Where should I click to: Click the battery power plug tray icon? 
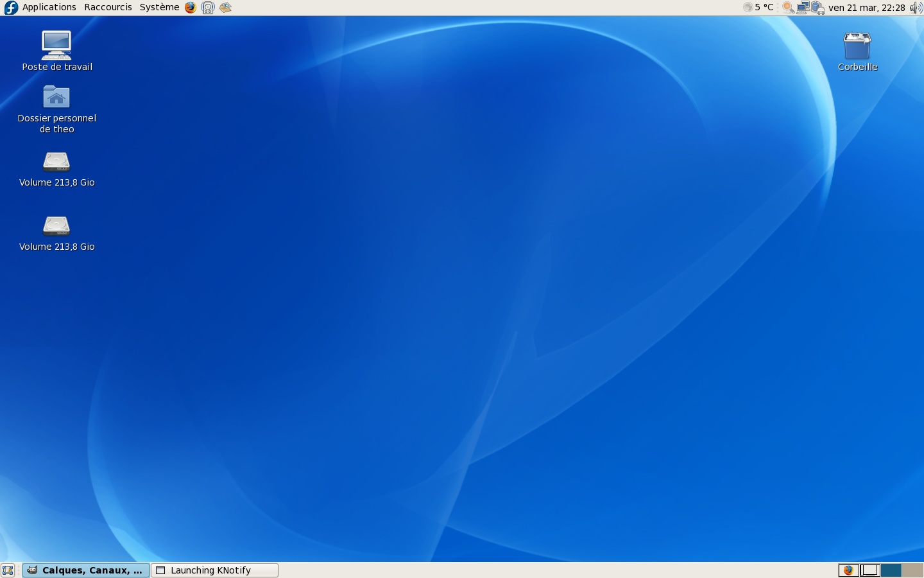pyautogui.click(x=817, y=8)
